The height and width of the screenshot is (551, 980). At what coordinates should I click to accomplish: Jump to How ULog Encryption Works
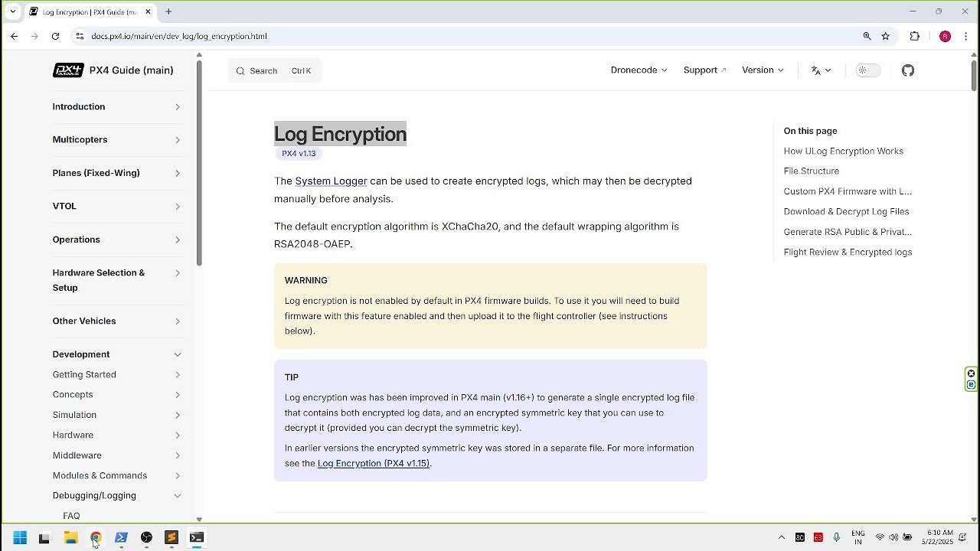[843, 152]
